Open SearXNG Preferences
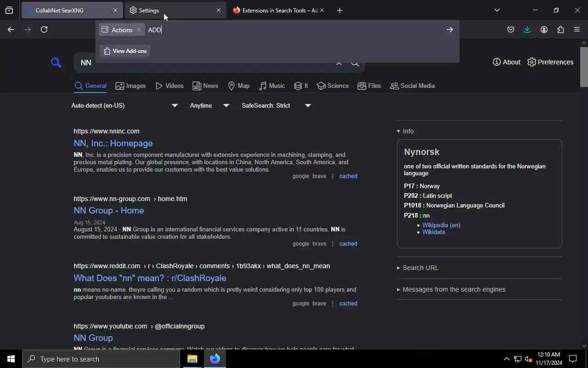Screen dimensions: 588x368 [x=550, y=62]
